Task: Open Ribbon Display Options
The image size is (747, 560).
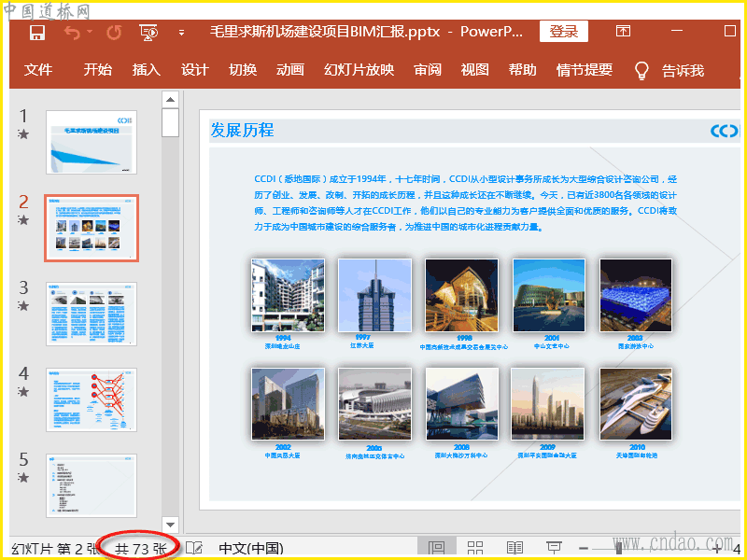Action: click(x=623, y=32)
